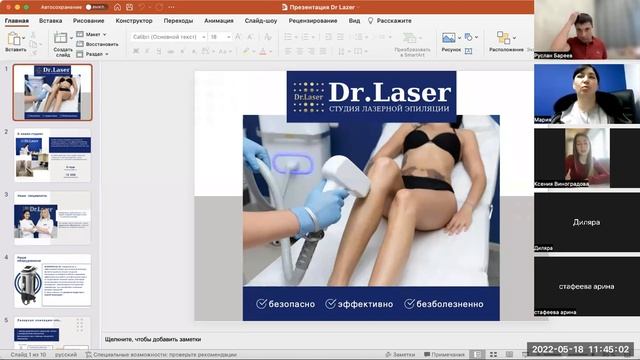Open the Анимация tab
Screen dimensions: 640x360
point(219,21)
